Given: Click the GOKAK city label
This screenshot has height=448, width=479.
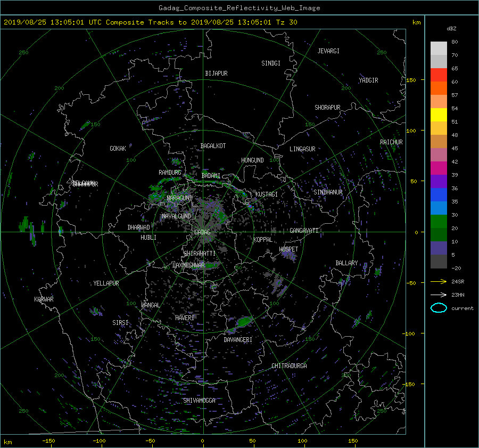Looking at the screenshot, I should pyautogui.click(x=118, y=148).
